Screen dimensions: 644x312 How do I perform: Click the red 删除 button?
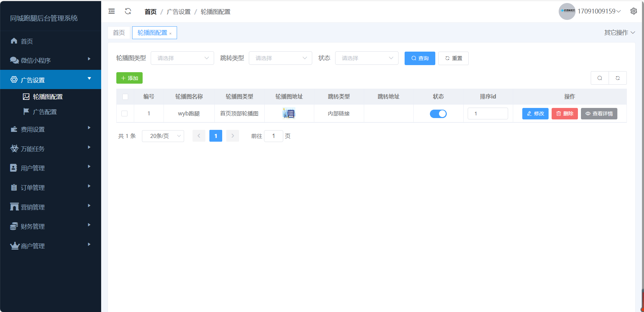[x=564, y=114]
